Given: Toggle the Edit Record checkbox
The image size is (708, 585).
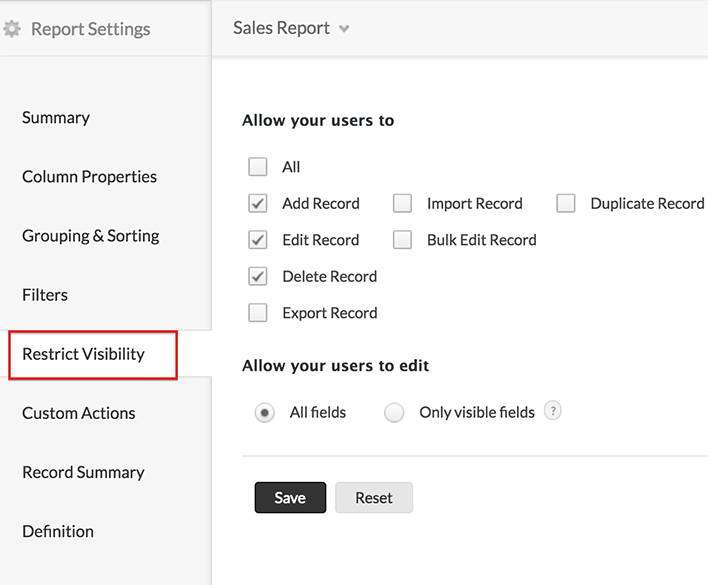Looking at the screenshot, I should 258,240.
